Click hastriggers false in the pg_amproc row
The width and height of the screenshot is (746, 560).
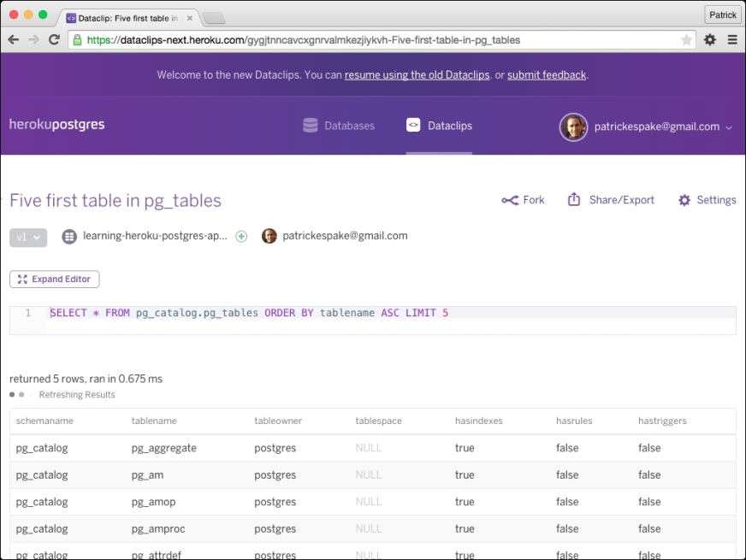649,528
